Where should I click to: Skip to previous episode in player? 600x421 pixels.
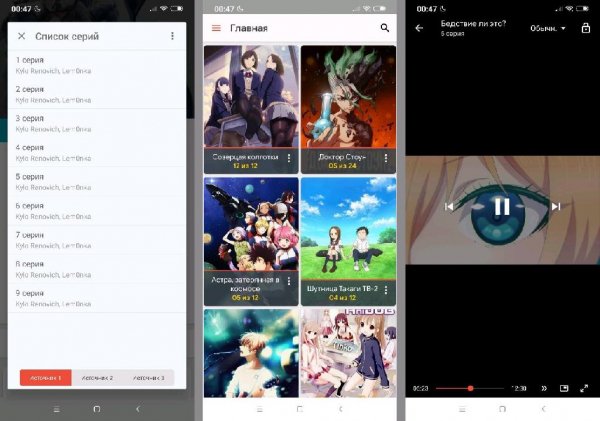[449, 207]
